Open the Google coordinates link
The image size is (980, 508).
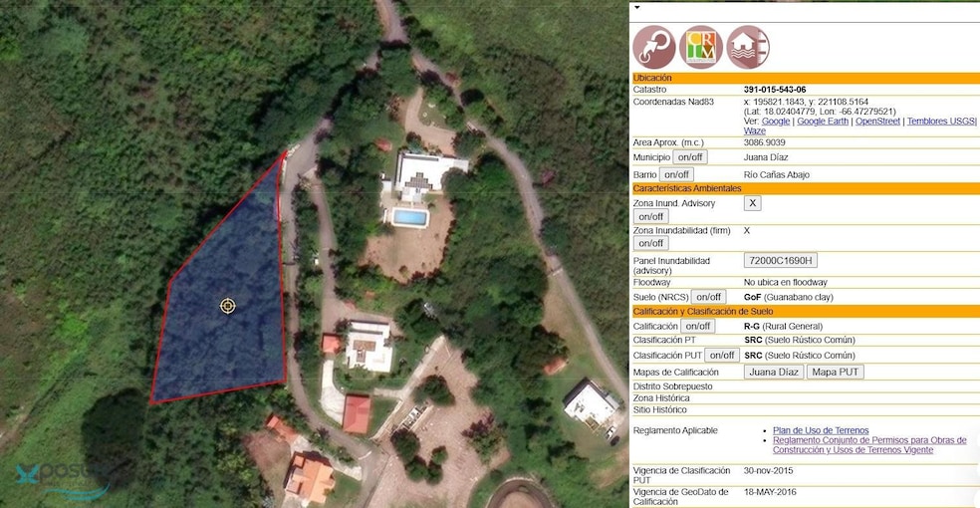(776, 122)
